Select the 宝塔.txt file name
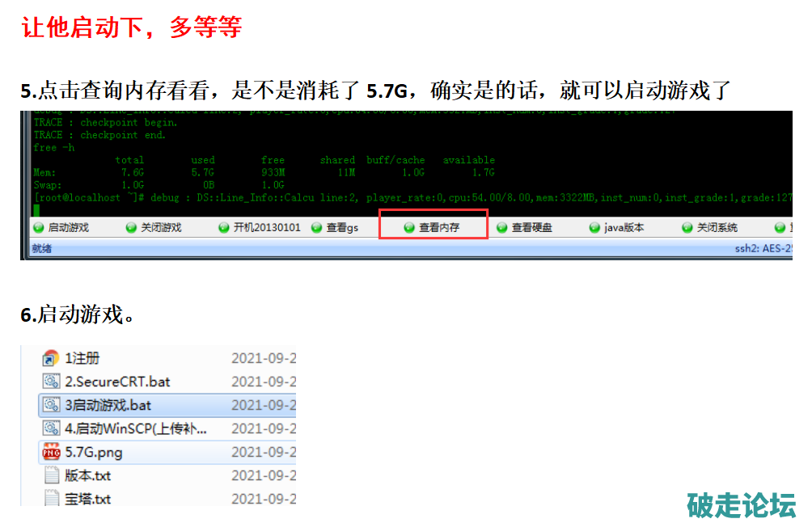The width and height of the screenshot is (812, 523). pyautogui.click(x=87, y=499)
